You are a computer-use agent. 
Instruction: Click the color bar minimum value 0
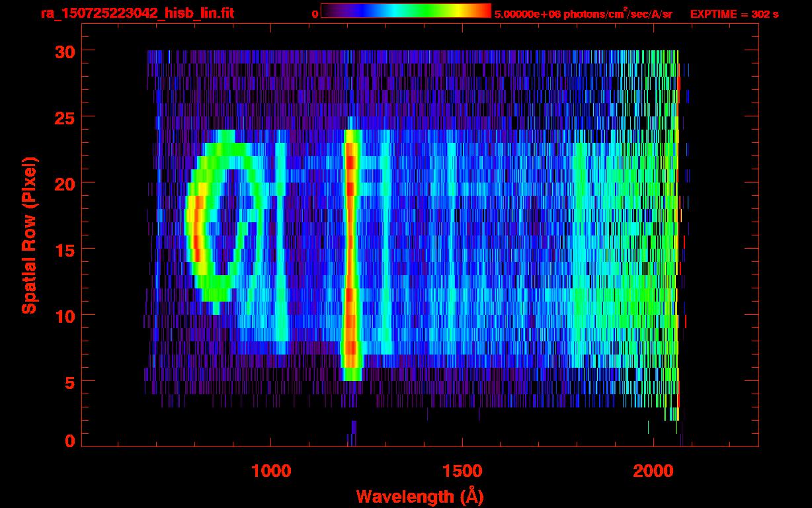point(315,14)
